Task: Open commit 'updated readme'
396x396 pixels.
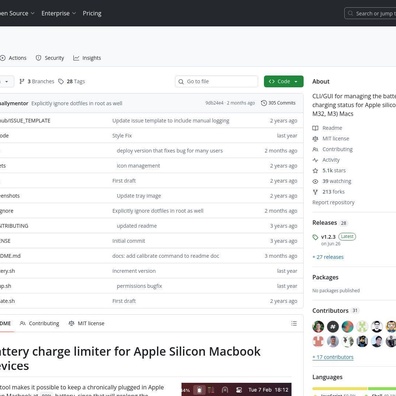Action: pyautogui.click(x=137, y=226)
